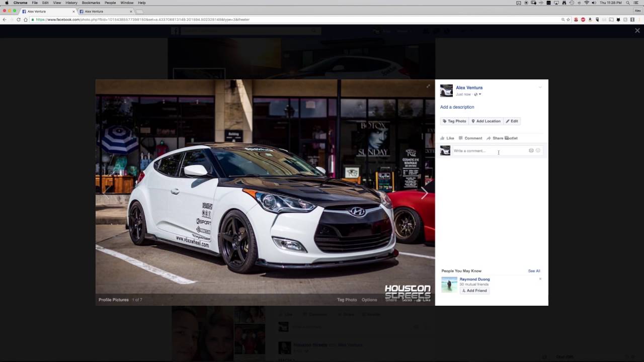The height and width of the screenshot is (362, 644).
Task: Open the Edit menu
Action: tap(45, 3)
